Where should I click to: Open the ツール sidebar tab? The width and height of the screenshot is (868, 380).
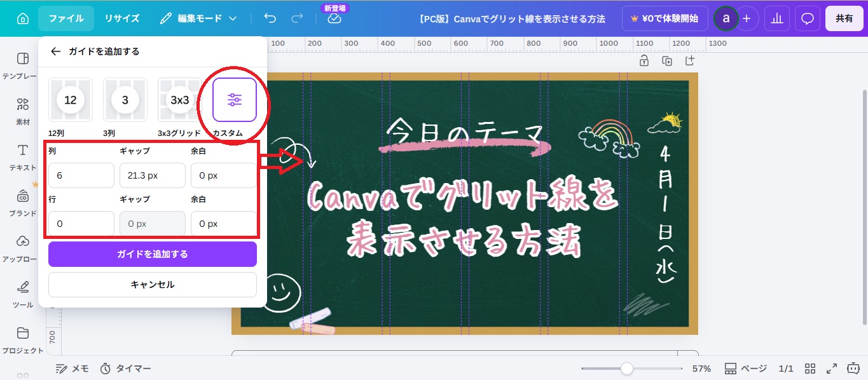point(23,295)
